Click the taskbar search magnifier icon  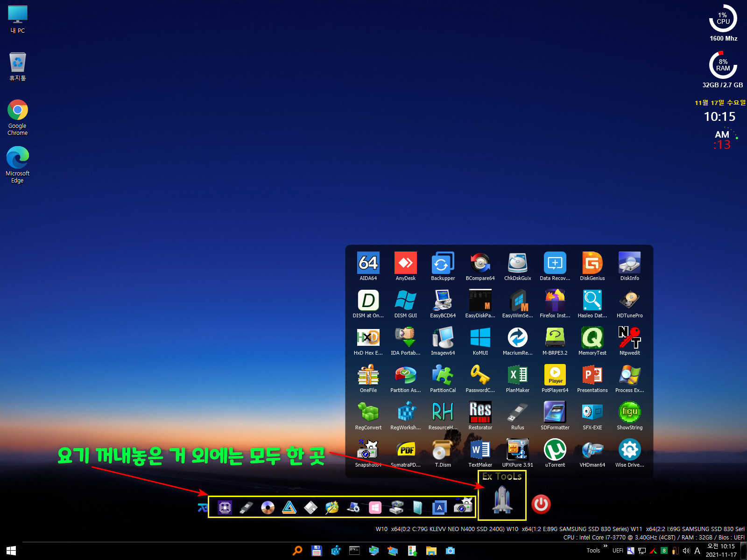coord(297,551)
